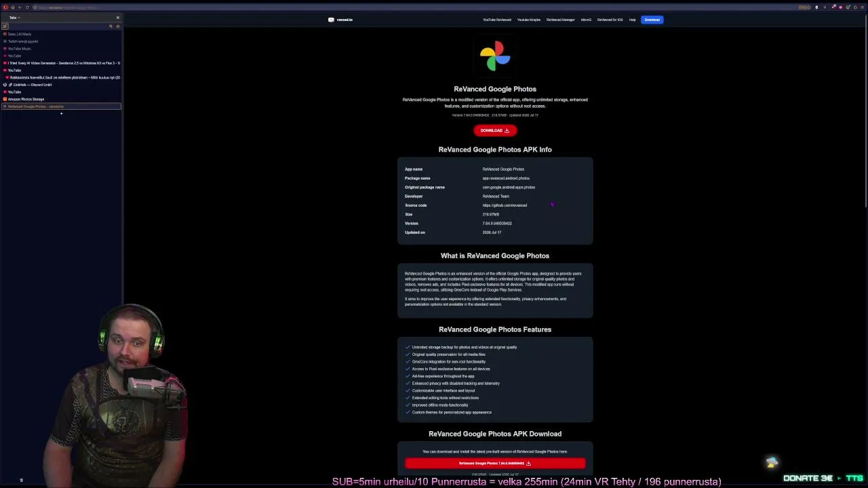Click 'Ad-free experience throughout the app' line
This screenshot has width=868, height=488.
pos(443,376)
